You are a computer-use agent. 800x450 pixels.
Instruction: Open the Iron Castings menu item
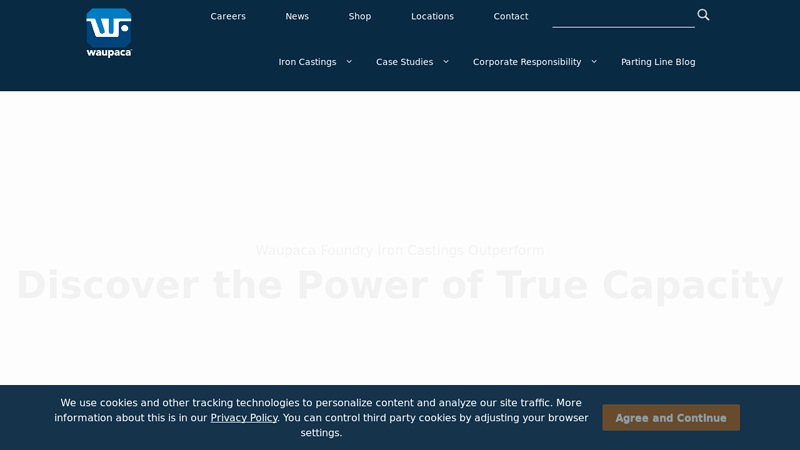point(307,62)
